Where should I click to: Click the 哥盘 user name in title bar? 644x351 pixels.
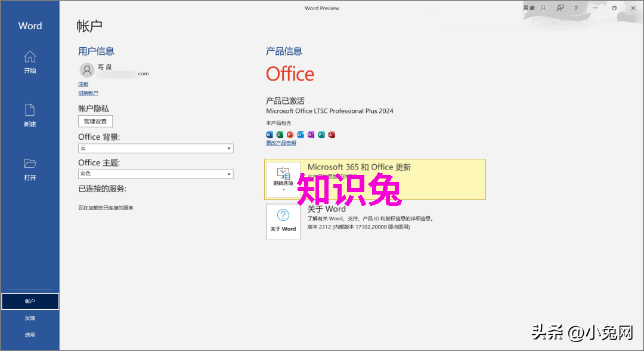point(529,8)
